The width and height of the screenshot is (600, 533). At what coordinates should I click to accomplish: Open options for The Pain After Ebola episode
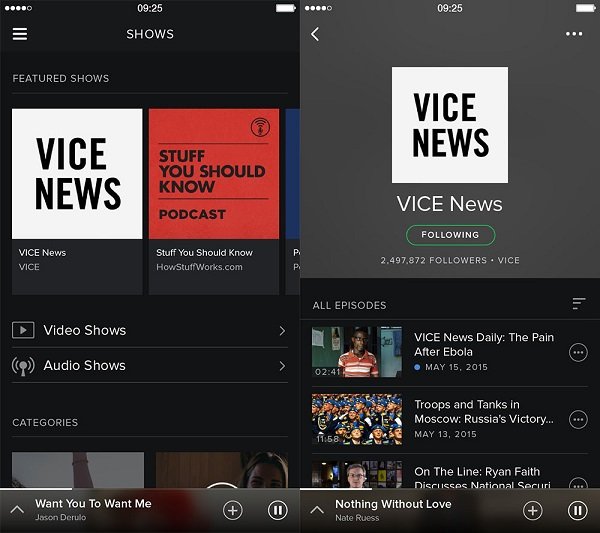point(578,352)
